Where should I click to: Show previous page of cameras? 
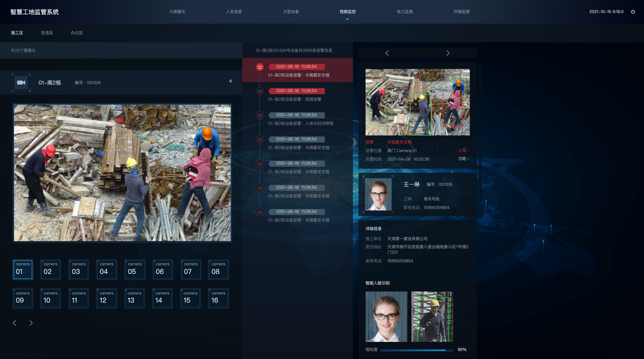[15, 323]
